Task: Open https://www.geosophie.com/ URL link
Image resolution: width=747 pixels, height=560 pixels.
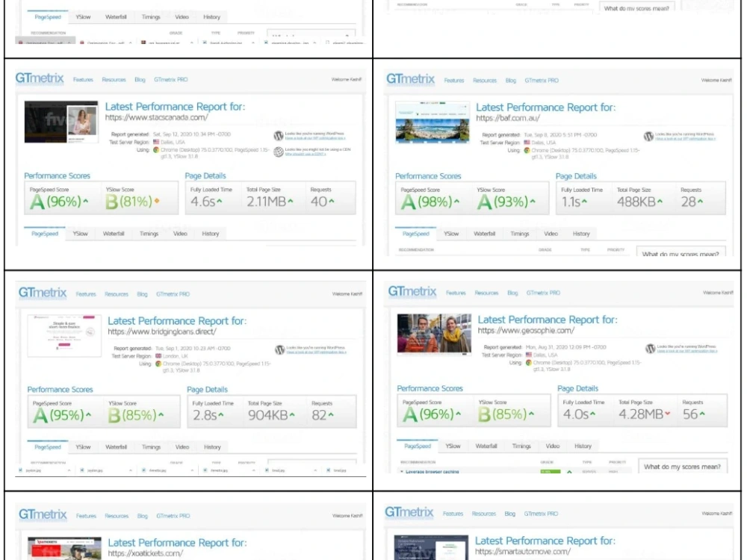Action: (526, 331)
